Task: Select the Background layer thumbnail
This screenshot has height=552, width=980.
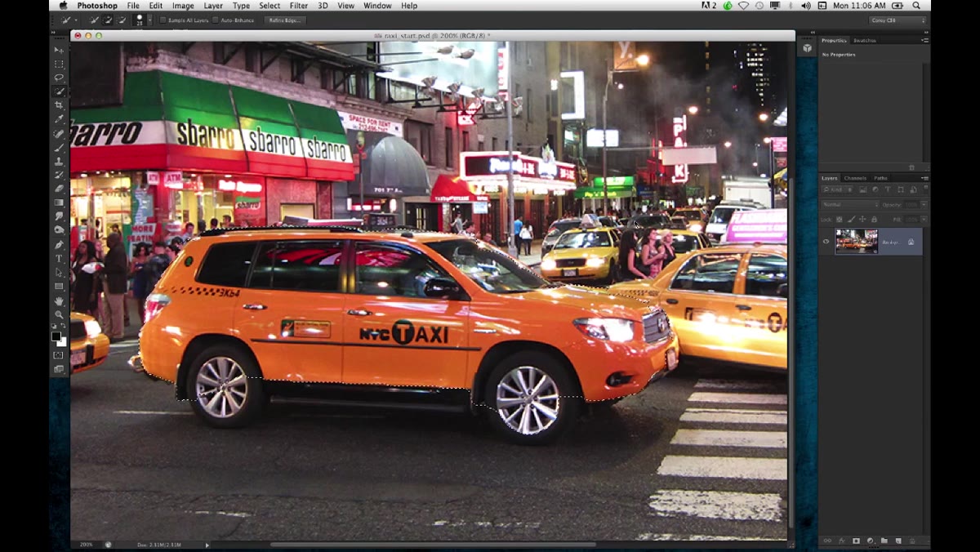Action: pos(856,241)
